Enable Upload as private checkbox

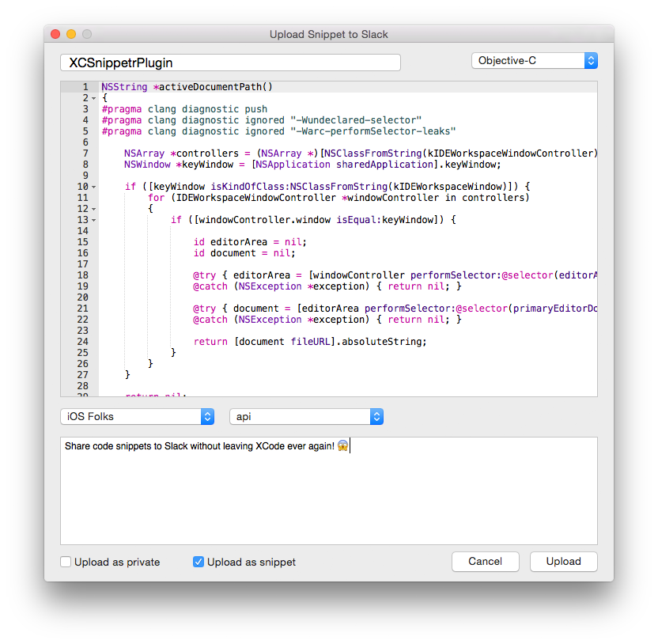point(66,562)
